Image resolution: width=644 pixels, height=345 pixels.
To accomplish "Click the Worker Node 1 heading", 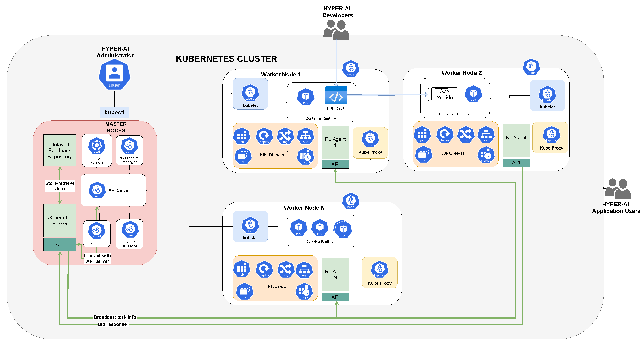I will [x=281, y=74].
